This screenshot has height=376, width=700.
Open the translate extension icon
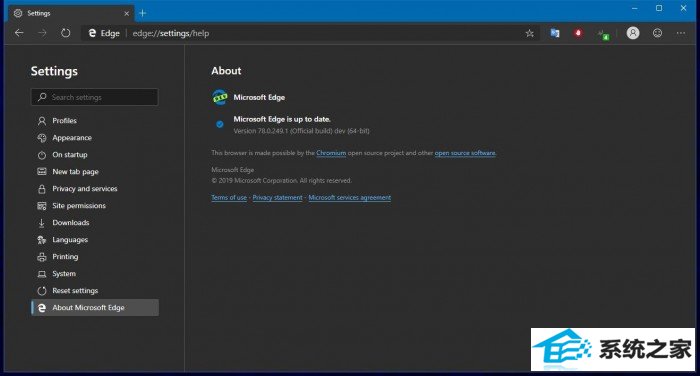tap(555, 33)
